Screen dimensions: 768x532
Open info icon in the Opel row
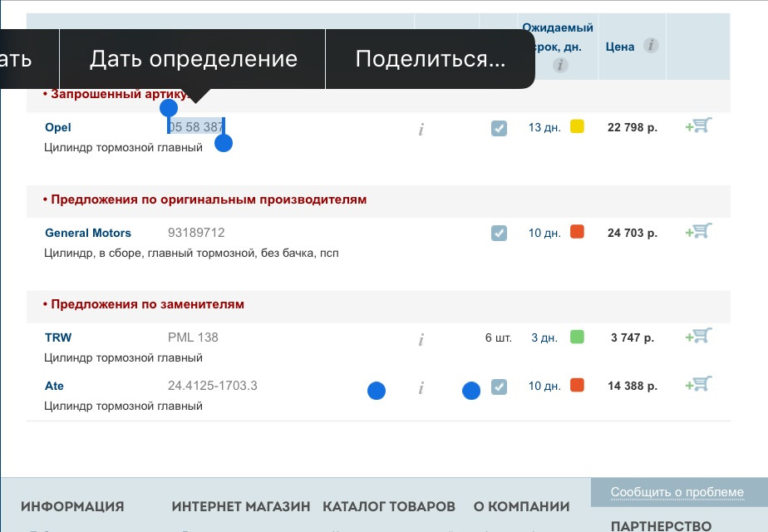click(x=421, y=130)
